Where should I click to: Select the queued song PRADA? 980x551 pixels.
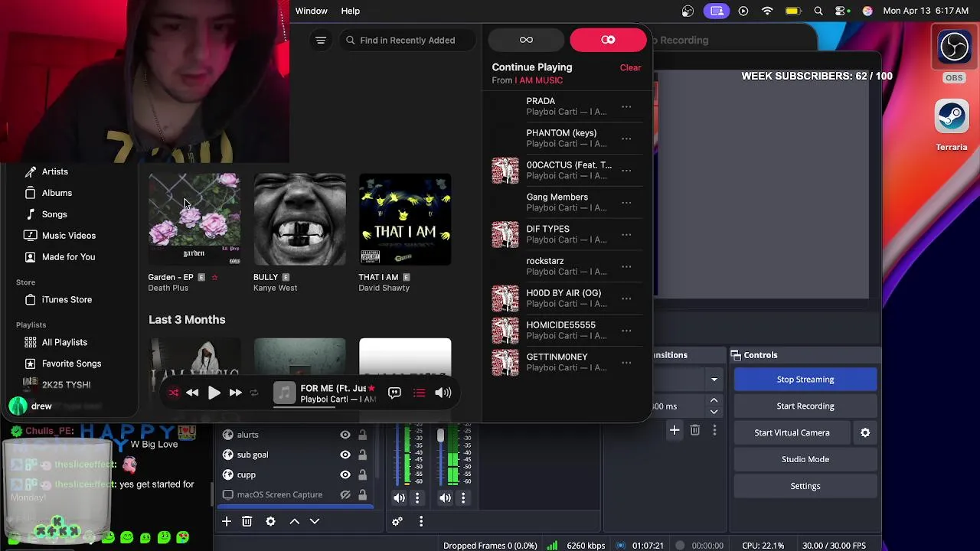click(567, 106)
